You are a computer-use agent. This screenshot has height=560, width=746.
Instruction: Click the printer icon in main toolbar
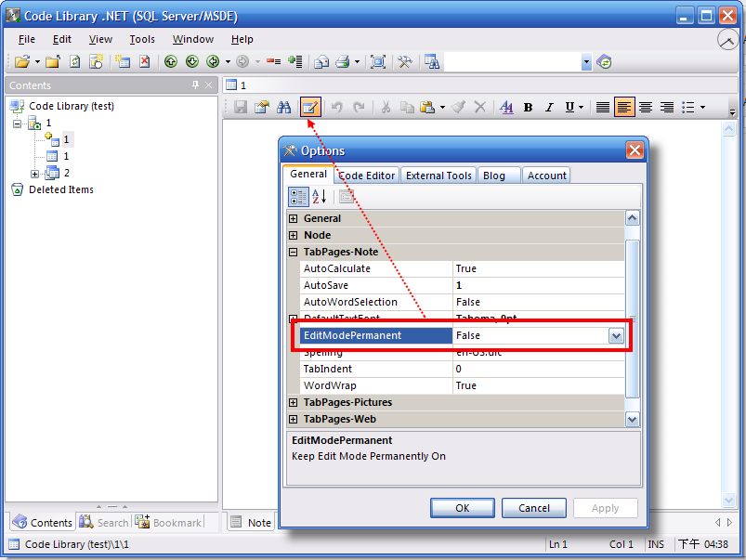coord(343,62)
